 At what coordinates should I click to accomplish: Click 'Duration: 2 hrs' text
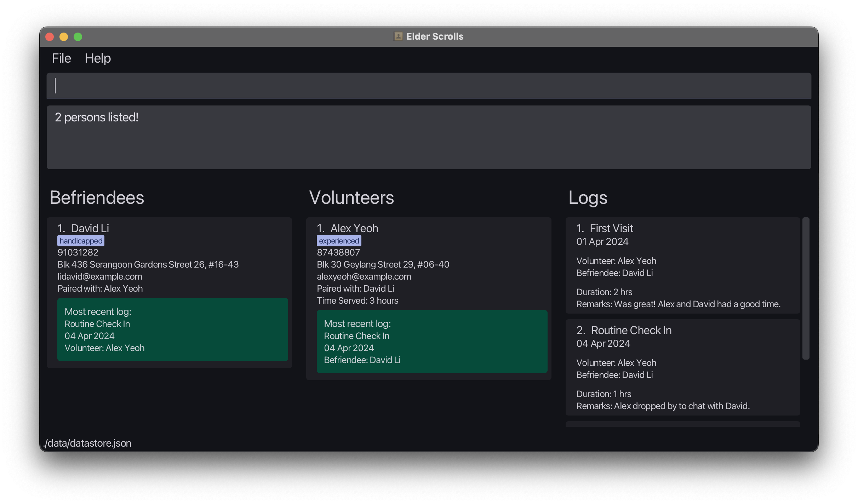point(604,292)
